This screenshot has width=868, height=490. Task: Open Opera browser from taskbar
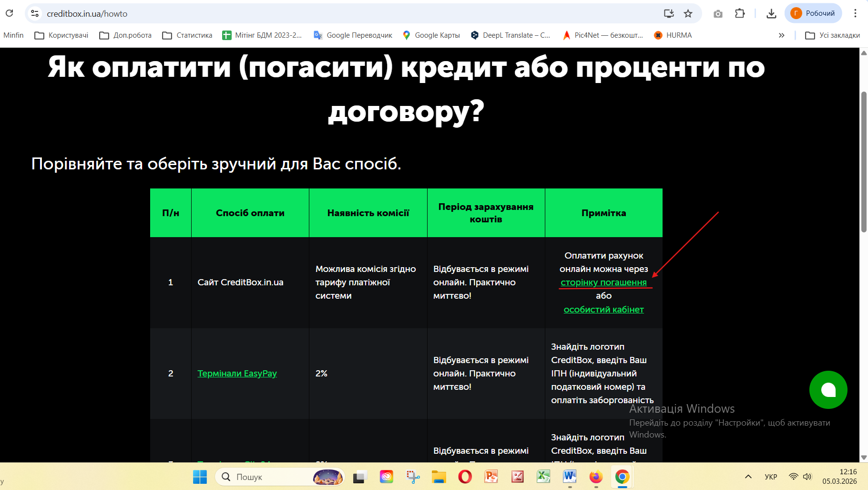(x=465, y=477)
